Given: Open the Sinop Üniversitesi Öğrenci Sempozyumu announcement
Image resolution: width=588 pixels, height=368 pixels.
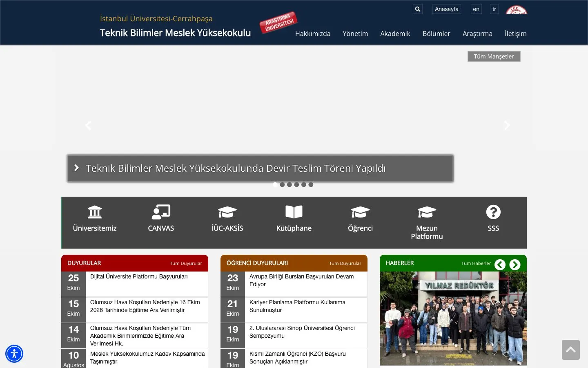Looking at the screenshot, I should pos(302,332).
